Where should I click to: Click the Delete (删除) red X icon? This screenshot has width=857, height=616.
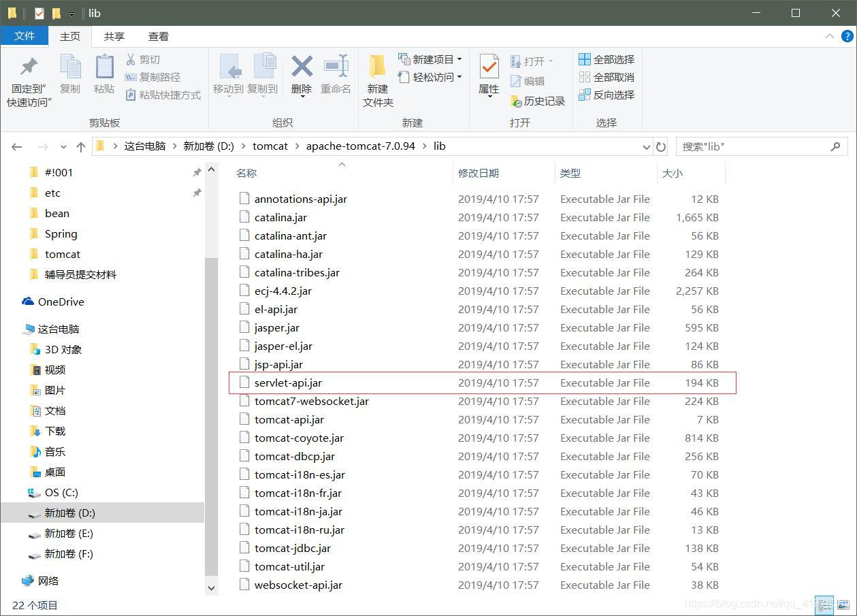[x=302, y=67]
